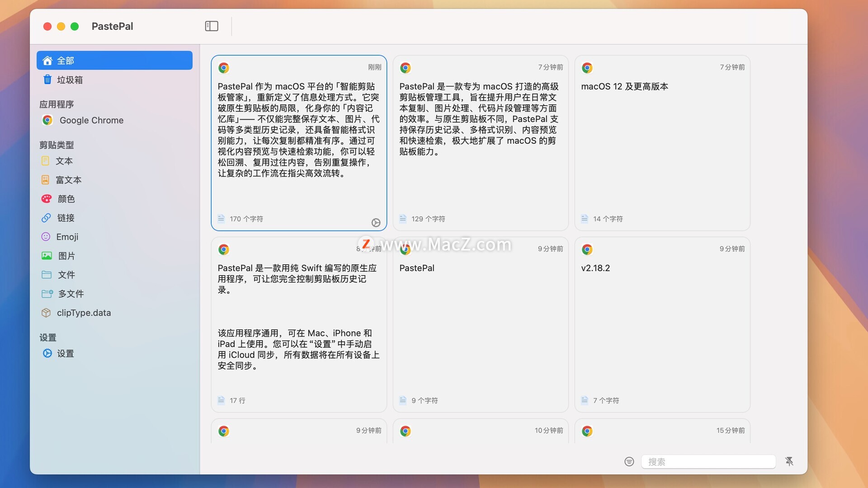This screenshot has height=488, width=868.
Task: Click Chrome icon on 刚刚 card
Action: 224,68
